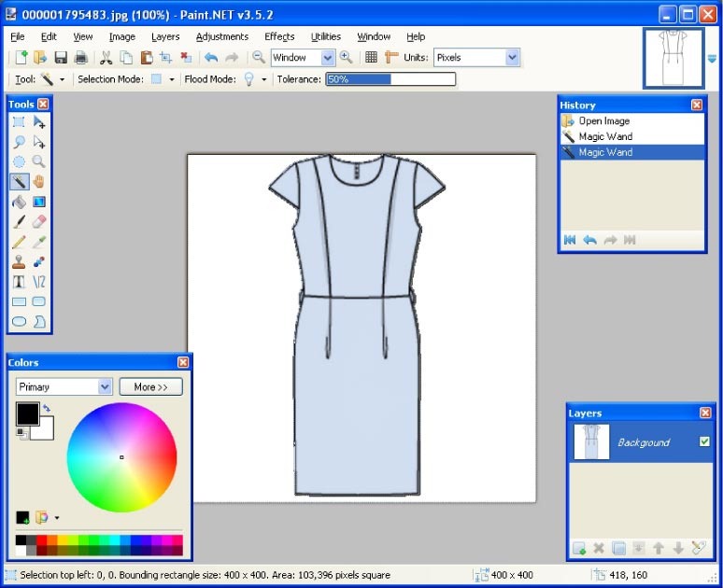Select Open Image in History list
Image resolution: width=723 pixels, height=588 pixels.
(603, 120)
